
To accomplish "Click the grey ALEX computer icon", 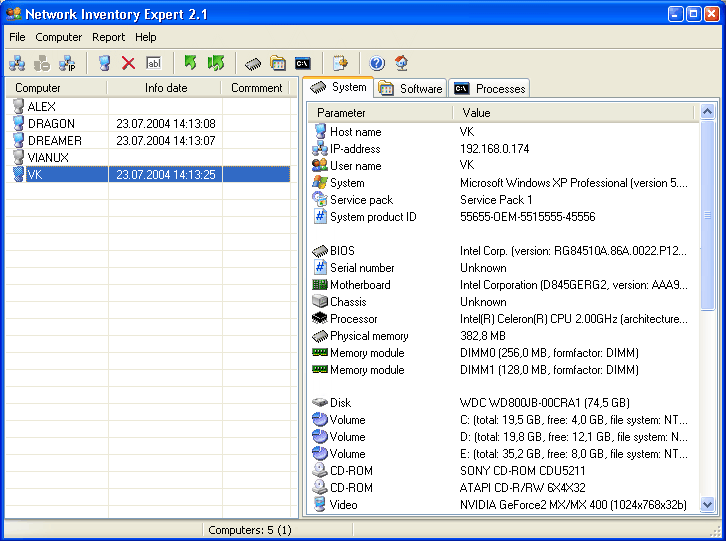I will (19, 106).
